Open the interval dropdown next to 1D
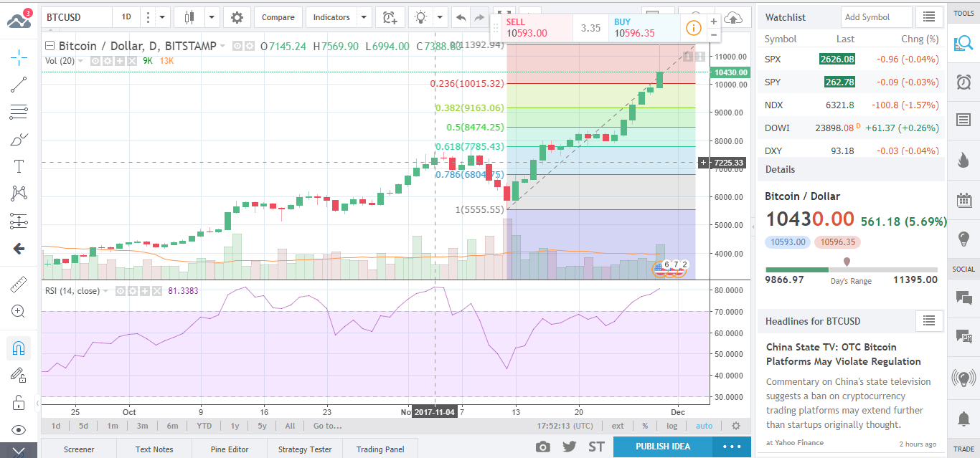Viewport: 980px width, 458px height. point(163,17)
